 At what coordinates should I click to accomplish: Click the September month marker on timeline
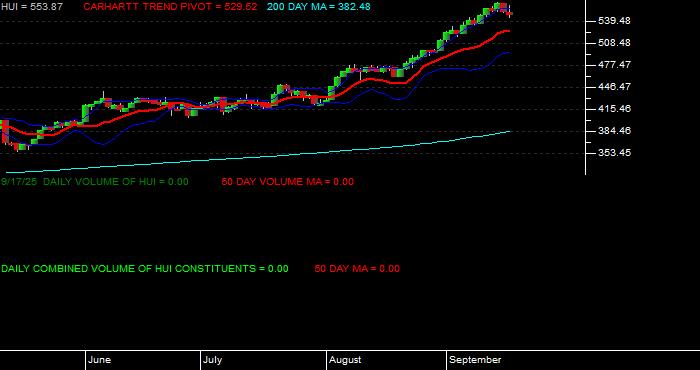pyautogui.click(x=475, y=360)
